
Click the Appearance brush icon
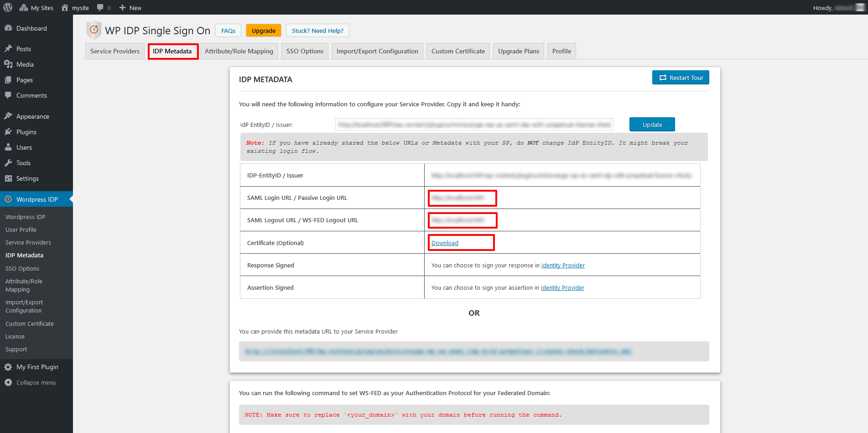click(x=8, y=116)
